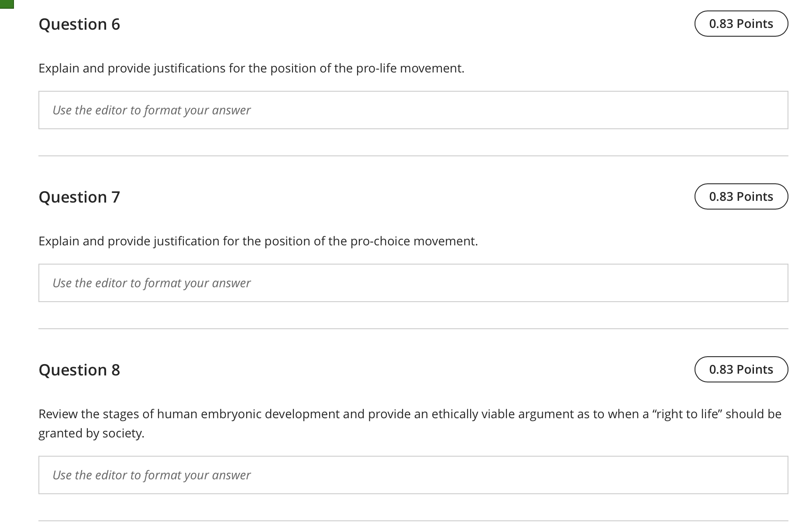Click the divider line below Question 6
The width and height of the screenshot is (812, 523).
[x=413, y=156]
